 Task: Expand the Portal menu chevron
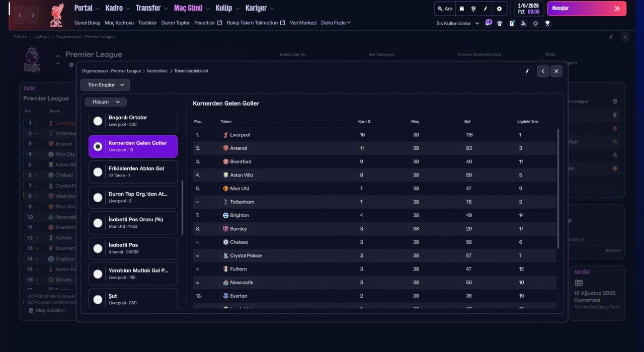click(x=98, y=9)
